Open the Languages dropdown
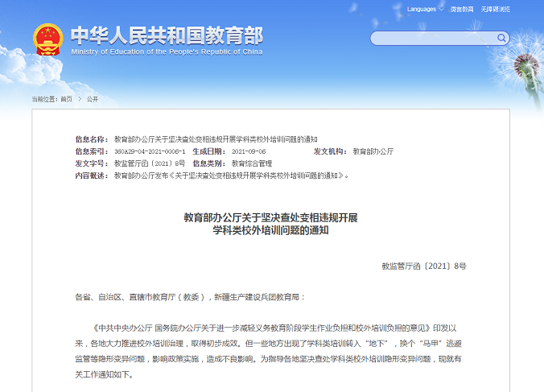544x392 pixels. (425, 10)
